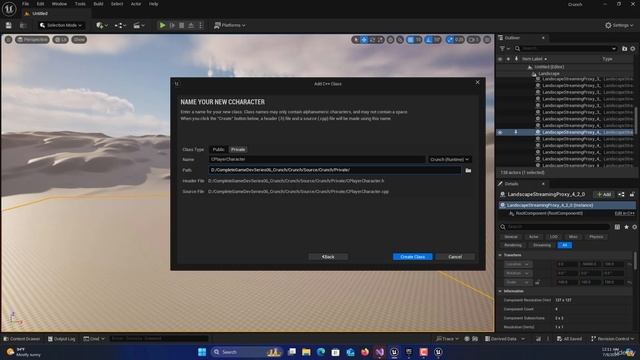Open the Actor menu
The image size is (640, 360).
pyautogui.click(x=136, y=4)
